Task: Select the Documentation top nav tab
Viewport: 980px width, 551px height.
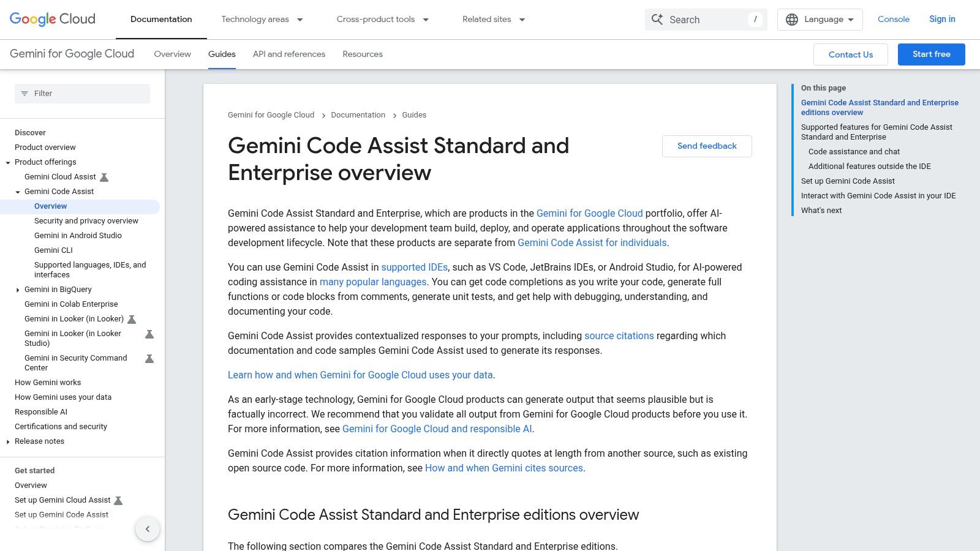Action: coord(161,20)
